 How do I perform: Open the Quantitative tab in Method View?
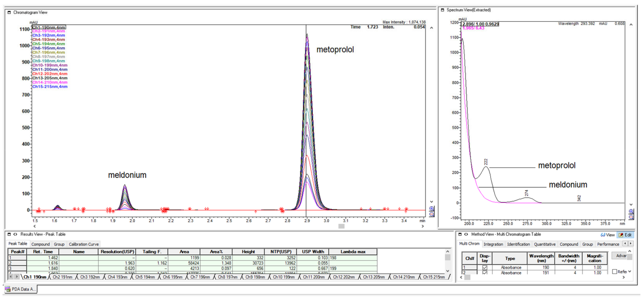544,244
